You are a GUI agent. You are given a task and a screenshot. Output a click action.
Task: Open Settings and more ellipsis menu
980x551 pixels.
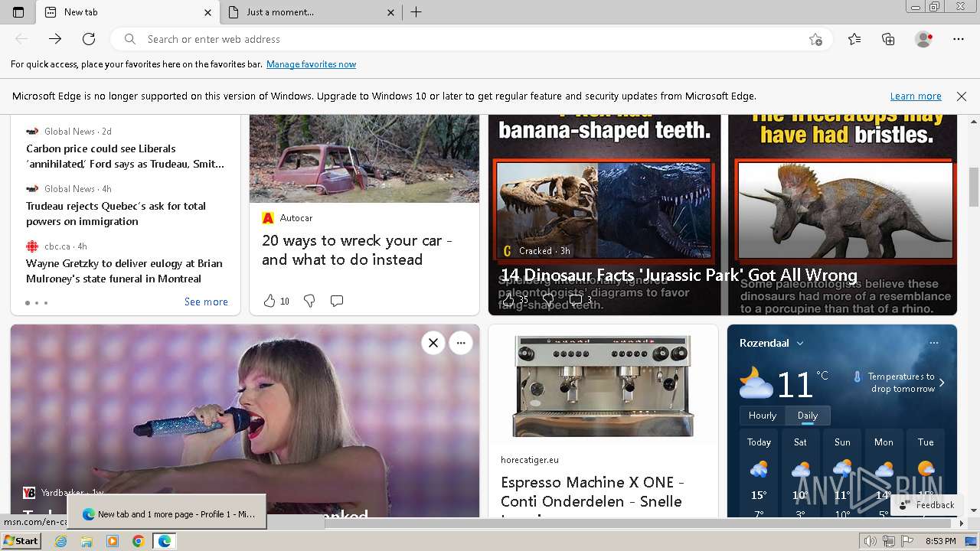(x=959, y=39)
